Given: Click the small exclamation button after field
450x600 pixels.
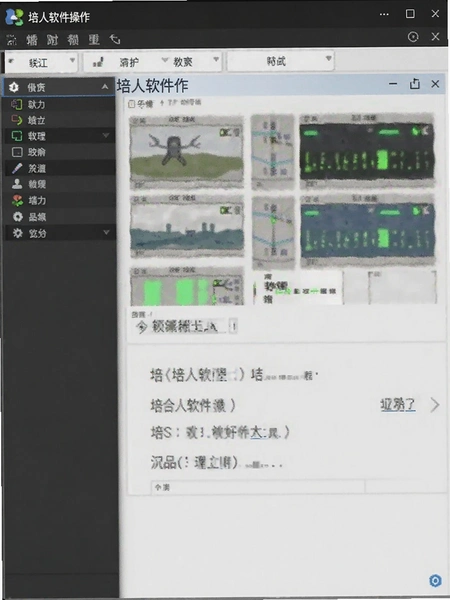Looking at the screenshot, I should [233, 326].
